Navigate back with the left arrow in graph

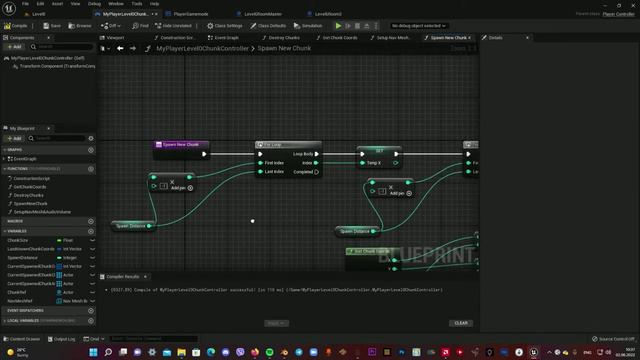point(120,48)
